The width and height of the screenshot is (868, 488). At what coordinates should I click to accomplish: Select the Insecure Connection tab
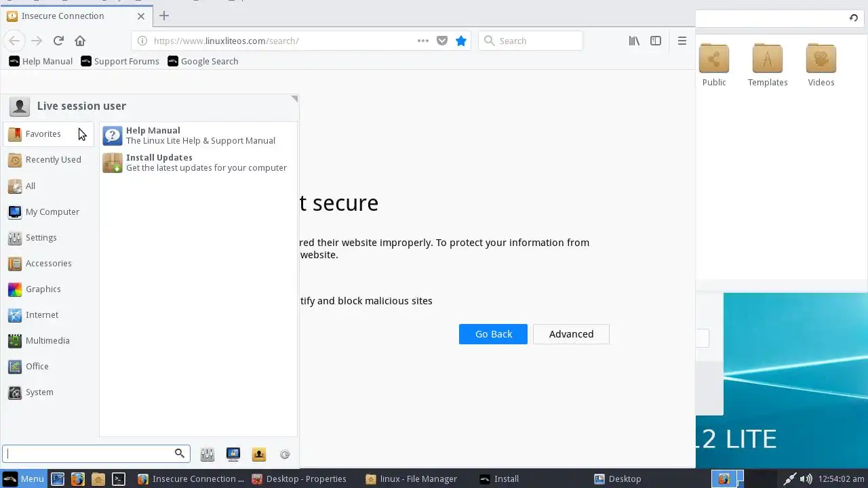point(75,16)
